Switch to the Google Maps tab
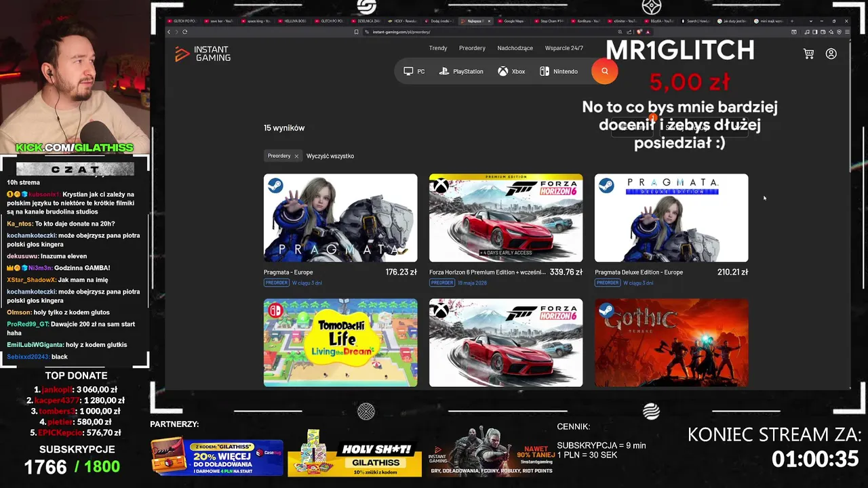The width and height of the screenshot is (868, 488). [x=513, y=21]
